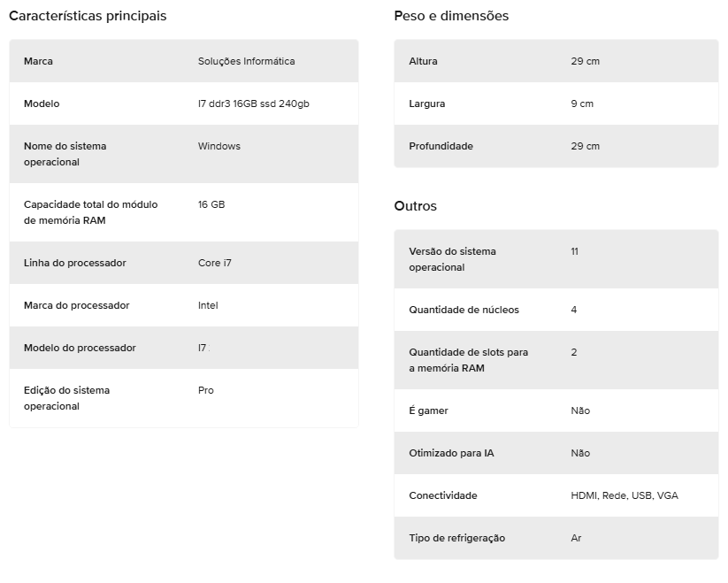The image size is (728, 583).
Task: Click the model value 'I7 ddr3 16GB ssd 240gb'
Action: [253, 104]
